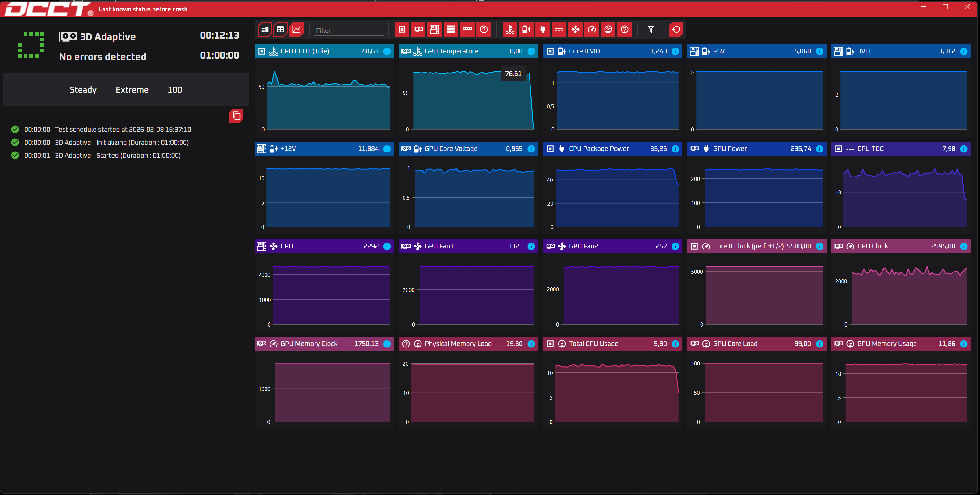Open info for GPU Temperature sensor
This screenshot has width=980, height=495.
click(531, 51)
